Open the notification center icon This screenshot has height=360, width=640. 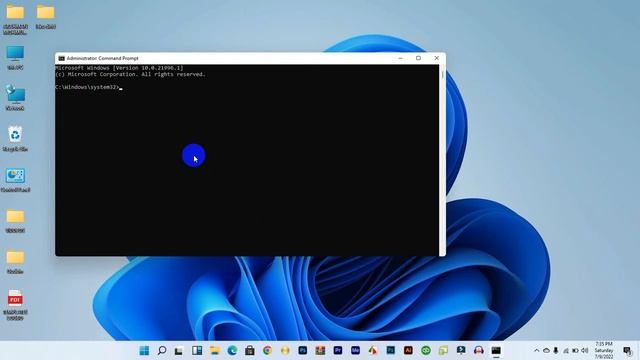(627, 350)
